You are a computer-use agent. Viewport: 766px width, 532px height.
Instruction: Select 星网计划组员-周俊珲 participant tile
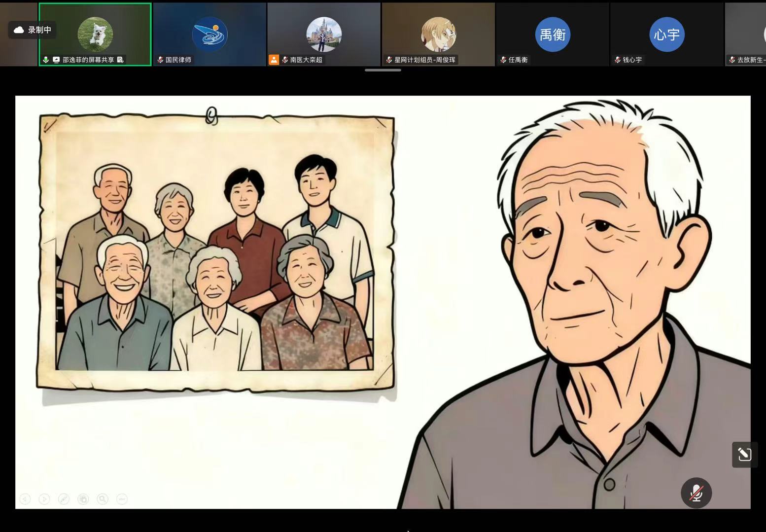click(438, 35)
